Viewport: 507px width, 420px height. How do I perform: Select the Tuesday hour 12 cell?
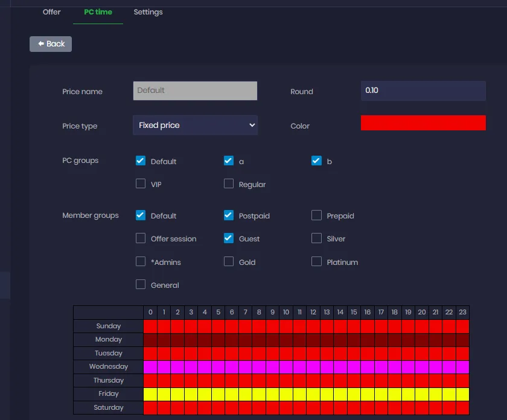313,354
